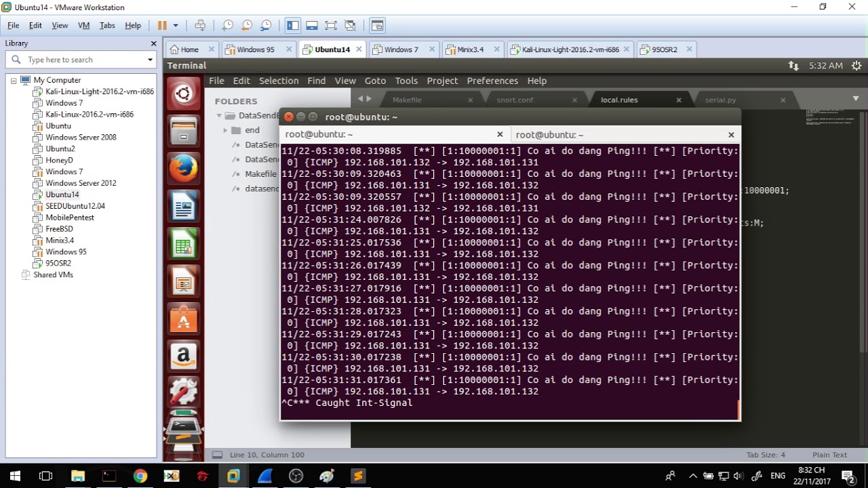Select FreeBSD virtual machine in library
This screenshot has width=868, height=488.
tap(59, 229)
